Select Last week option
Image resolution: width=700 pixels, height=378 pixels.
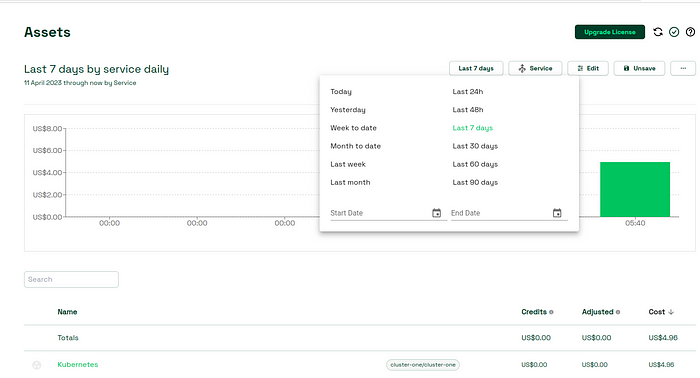[348, 164]
